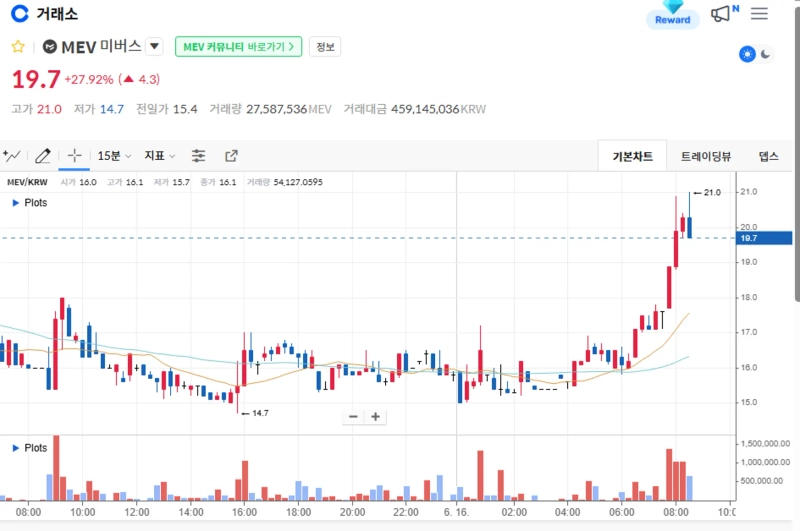Click the 정보 button
The height and width of the screenshot is (531, 800).
tap(325, 46)
